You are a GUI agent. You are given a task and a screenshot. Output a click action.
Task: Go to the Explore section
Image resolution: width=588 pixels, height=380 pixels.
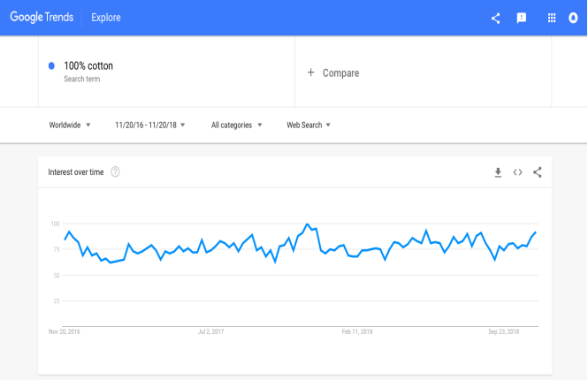point(106,18)
